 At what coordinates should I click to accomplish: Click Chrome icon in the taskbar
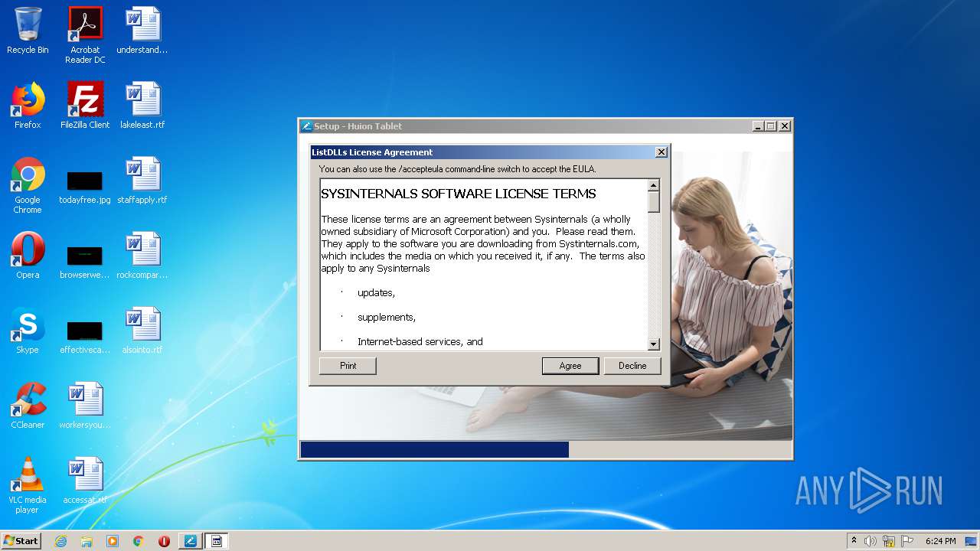click(x=139, y=541)
